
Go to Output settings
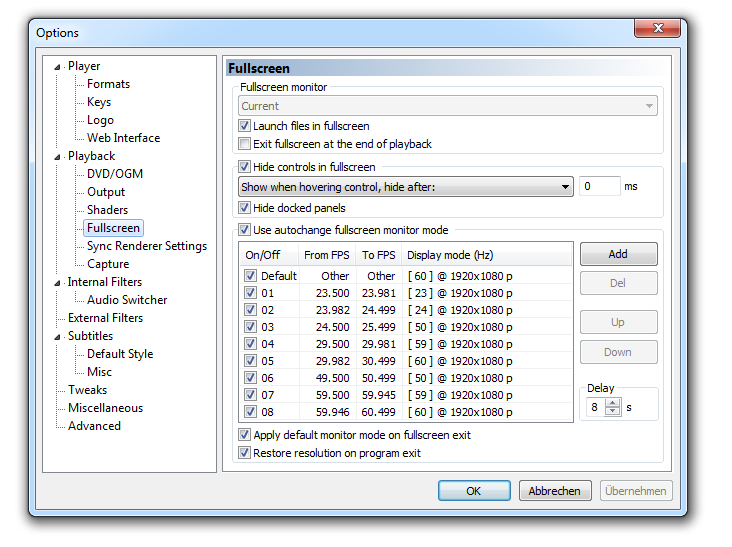106,192
